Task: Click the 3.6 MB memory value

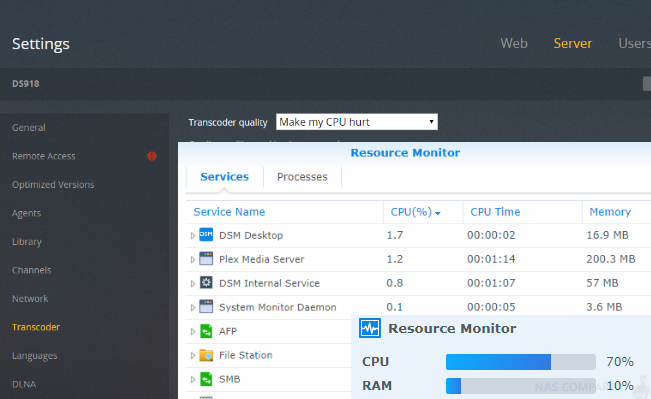Action: pyautogui.click(x=604, y=307)
